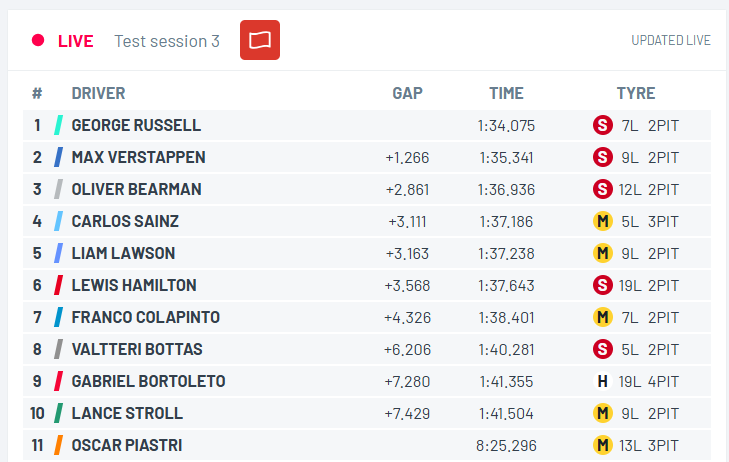
Task: Click Lance Stroll's lap time 1:41,504
Action: [x=506, y=414]
